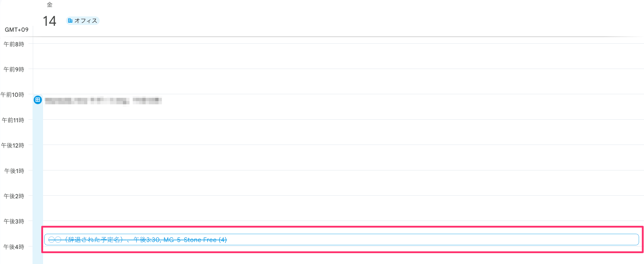Click the 午後12時 time label
This screenshot has height=264, width=644.
point(13,145)
